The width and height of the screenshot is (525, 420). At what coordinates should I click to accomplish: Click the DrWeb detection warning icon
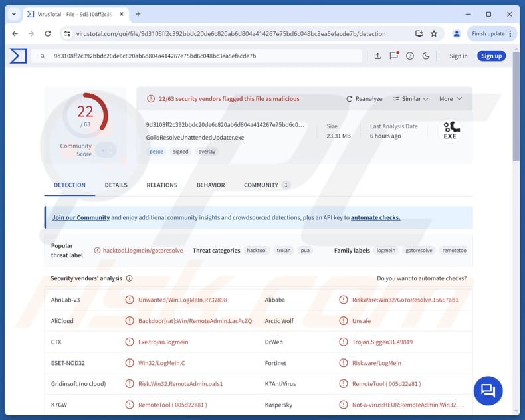tap(343, 342)
